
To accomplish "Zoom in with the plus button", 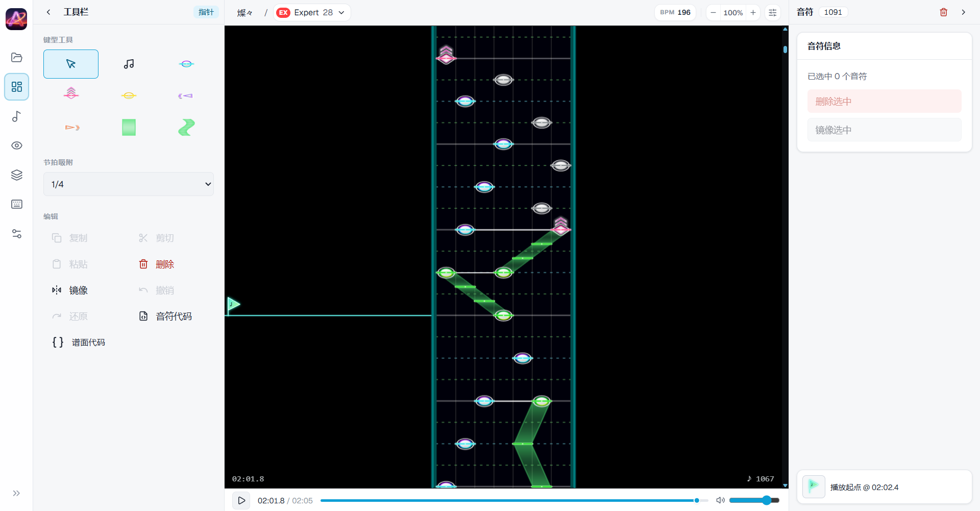I will [753, 13].
